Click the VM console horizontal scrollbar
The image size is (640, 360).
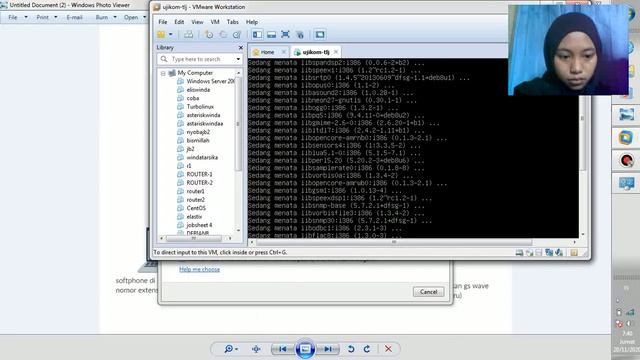394,242
